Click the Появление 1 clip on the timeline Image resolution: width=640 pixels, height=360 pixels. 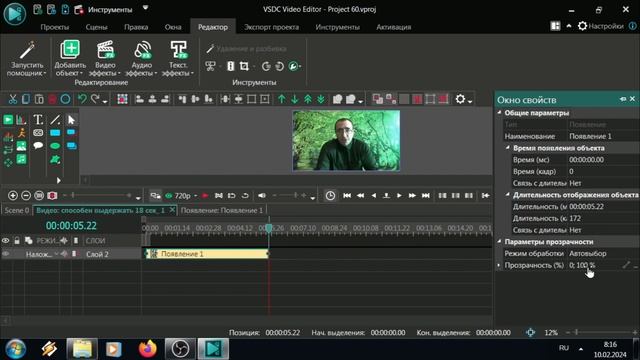point(207,254)
